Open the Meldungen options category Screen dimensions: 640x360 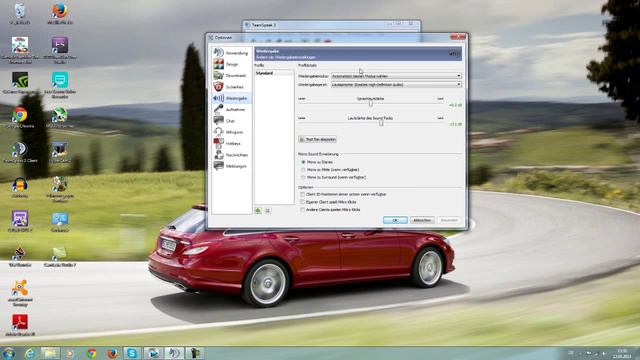coord(231,166)
